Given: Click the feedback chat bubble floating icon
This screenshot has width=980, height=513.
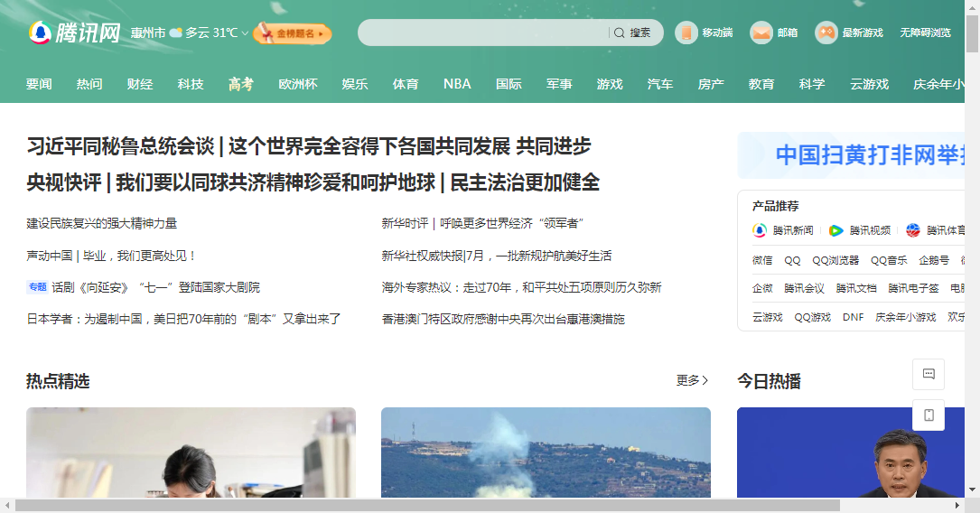Looking at the screenshot, I should click(929, 374).
